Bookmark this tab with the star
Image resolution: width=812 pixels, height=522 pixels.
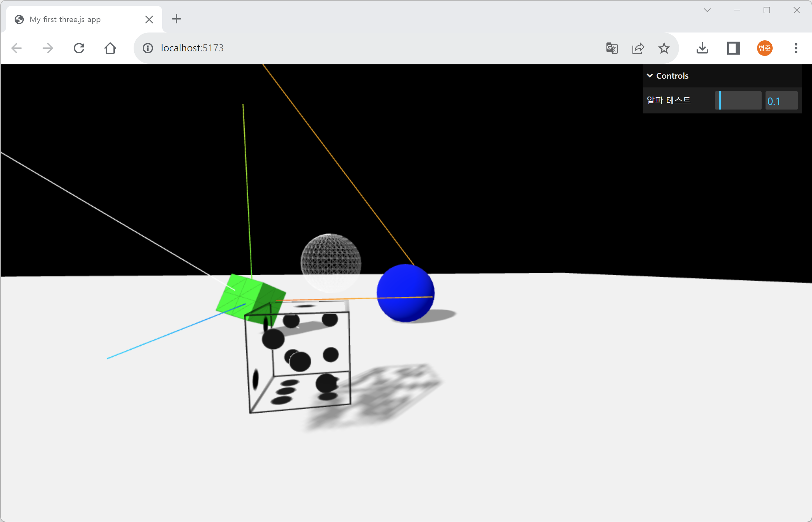[x=663, y=48]
